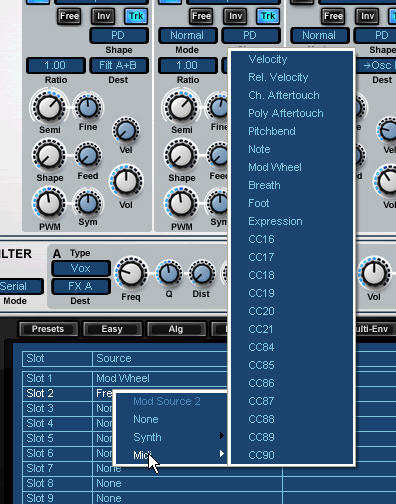Open the right oscillator Normal mode dropdown
This screenshot has height=504, width=396.
pos(320,36)
